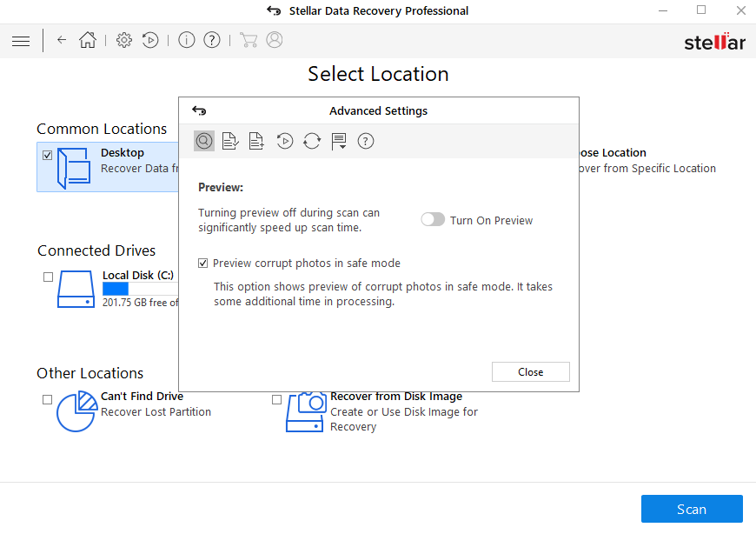Image resolution: width=756 pixels, height=534 pixels.
Task: Click the Advanced Settings dialog back-arrow icon
Action: pos(199,110)
